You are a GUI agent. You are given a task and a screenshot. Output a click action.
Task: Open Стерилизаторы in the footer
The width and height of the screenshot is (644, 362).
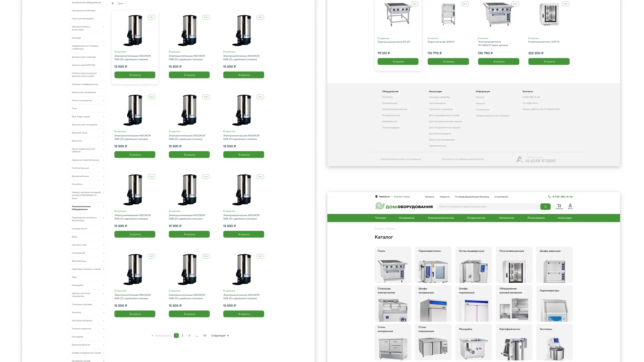pyautogui.click(x=438, y=146)
